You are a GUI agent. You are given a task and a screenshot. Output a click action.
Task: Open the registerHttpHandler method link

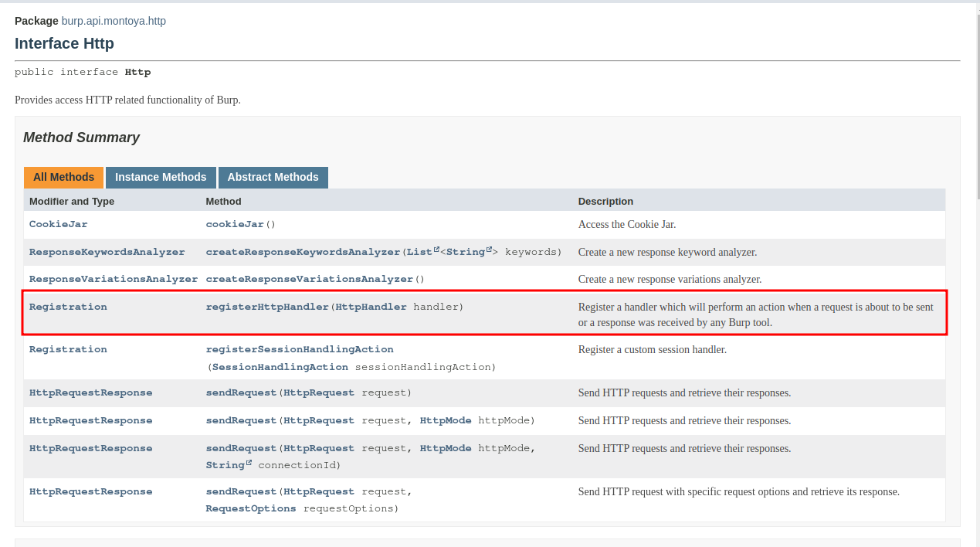pyautogui.click(x=267, y=307)
